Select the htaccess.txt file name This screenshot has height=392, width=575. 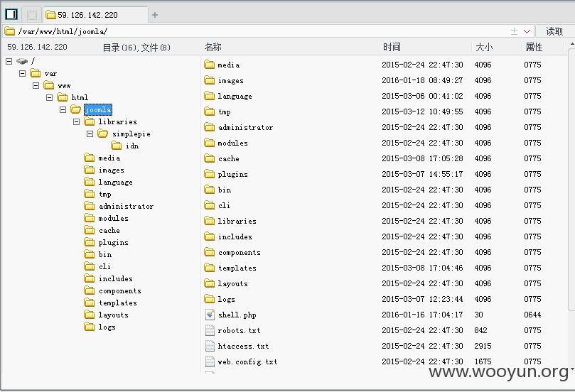pyautogui.click(x=243, y=346)
